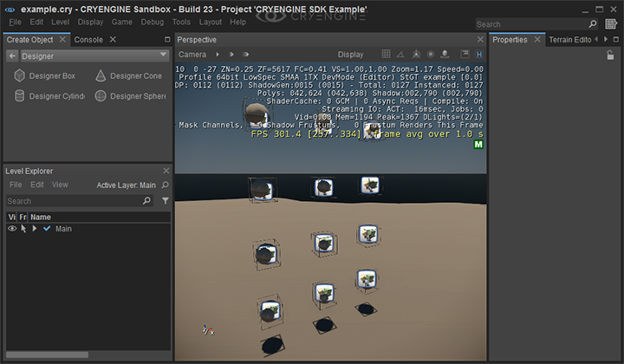Open the Display dropdown in Perspective
624x364 pixels.
point(351,55)
